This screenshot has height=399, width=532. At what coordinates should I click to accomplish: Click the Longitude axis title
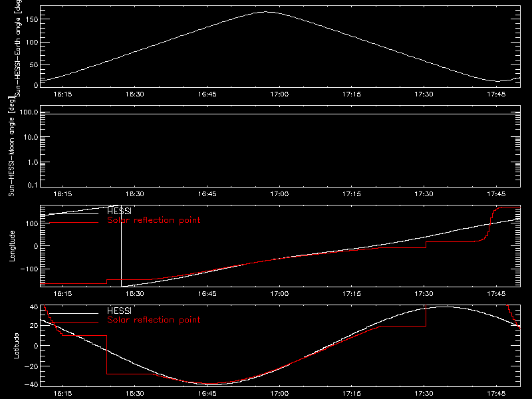pyautogui.click(x=12, y=246)
